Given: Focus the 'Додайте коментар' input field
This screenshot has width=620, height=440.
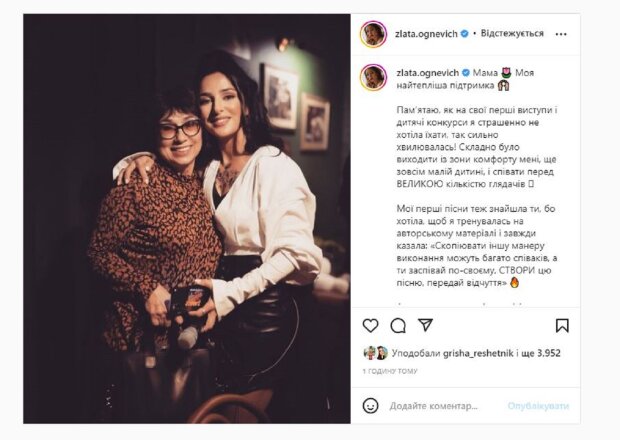Looking at the screenshot, I should [x=440, y=405].
